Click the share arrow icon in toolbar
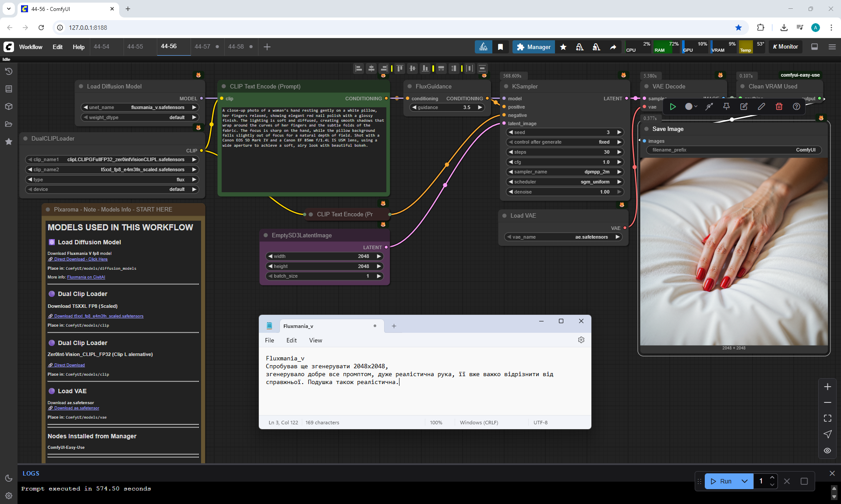 613,47
